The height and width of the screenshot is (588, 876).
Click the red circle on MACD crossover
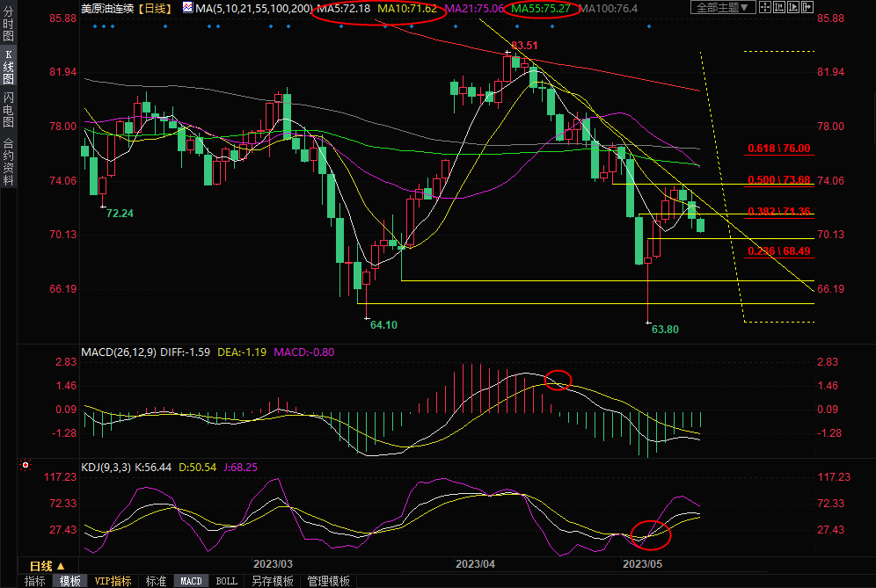(558, 380)
